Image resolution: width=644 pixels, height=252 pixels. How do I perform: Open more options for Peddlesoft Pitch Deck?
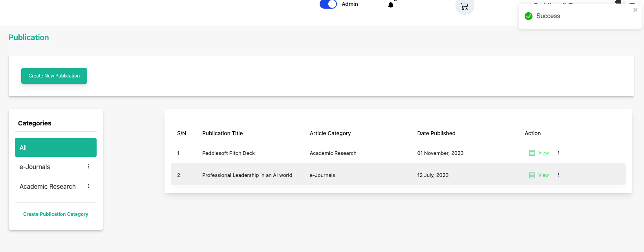point(558,153)
